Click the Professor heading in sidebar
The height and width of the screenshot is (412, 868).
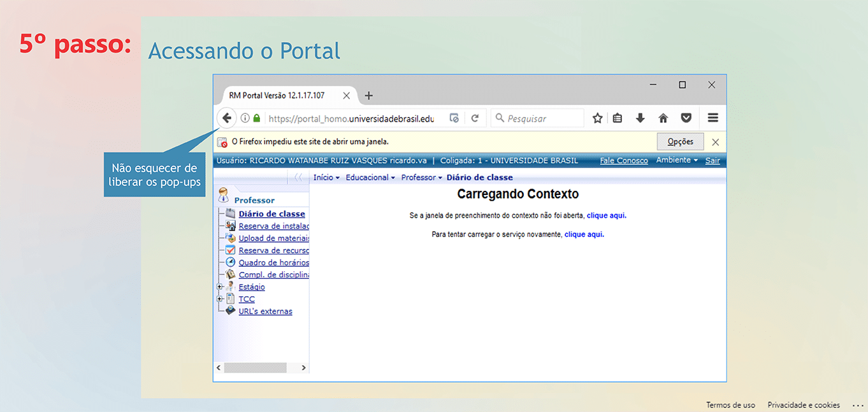point(254,200)
